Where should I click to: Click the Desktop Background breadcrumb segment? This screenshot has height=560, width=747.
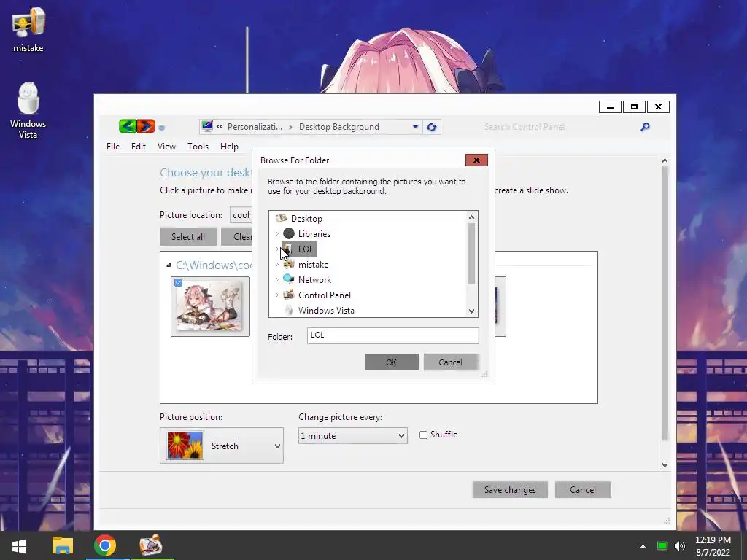coord(338,127)
